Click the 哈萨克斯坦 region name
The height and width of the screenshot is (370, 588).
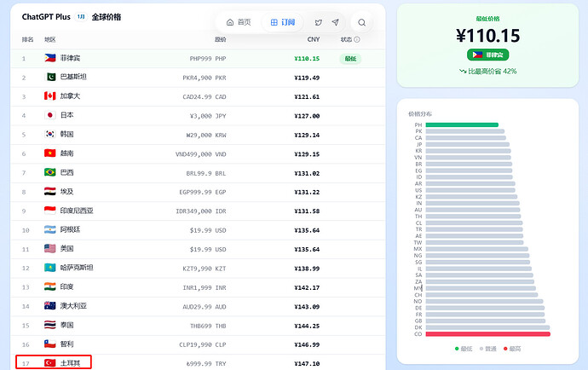(77, 268)
